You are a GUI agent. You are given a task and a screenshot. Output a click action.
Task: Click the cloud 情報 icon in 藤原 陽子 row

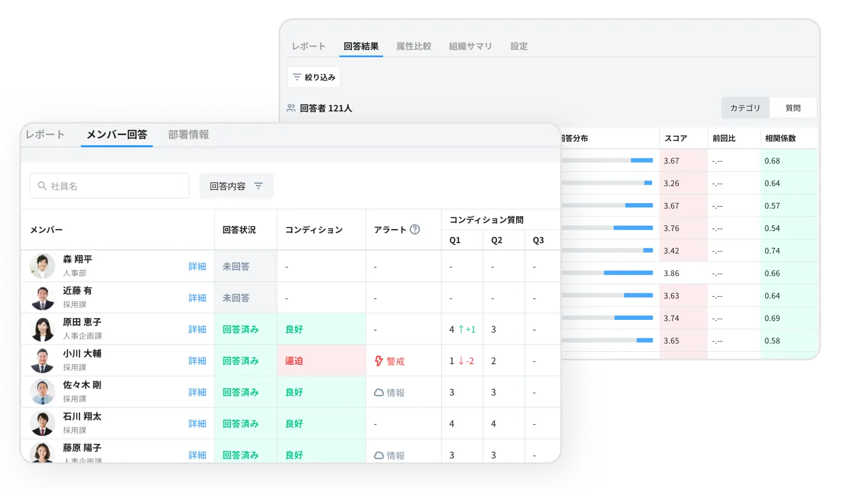point(379,455)
